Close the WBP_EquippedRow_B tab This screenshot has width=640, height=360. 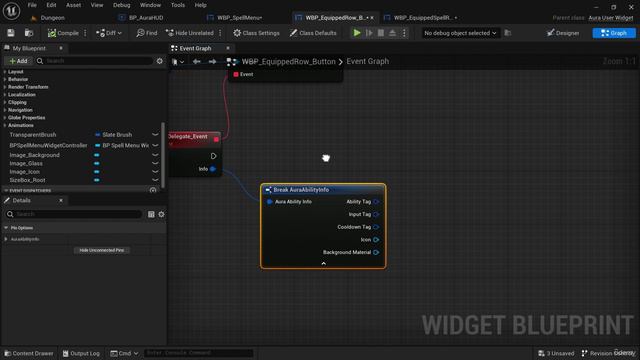point(372,18)
